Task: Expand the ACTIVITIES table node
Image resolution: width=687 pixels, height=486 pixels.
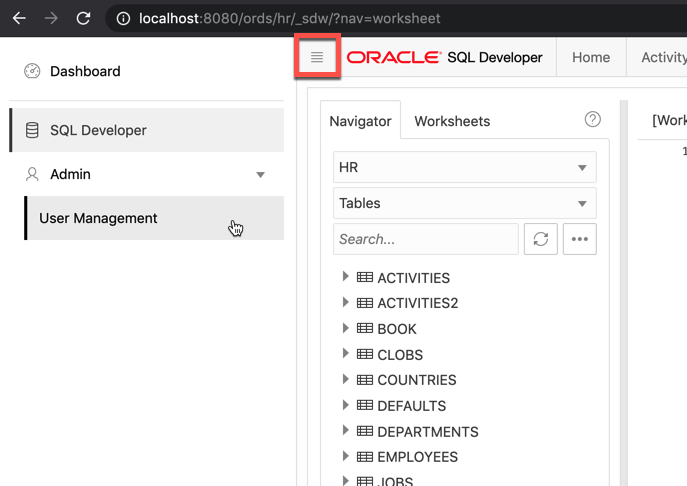Action: [x=345, y=276]
